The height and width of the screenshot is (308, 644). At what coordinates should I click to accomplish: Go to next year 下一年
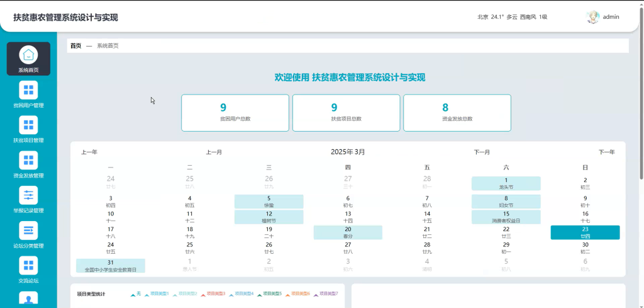point(607,152)
